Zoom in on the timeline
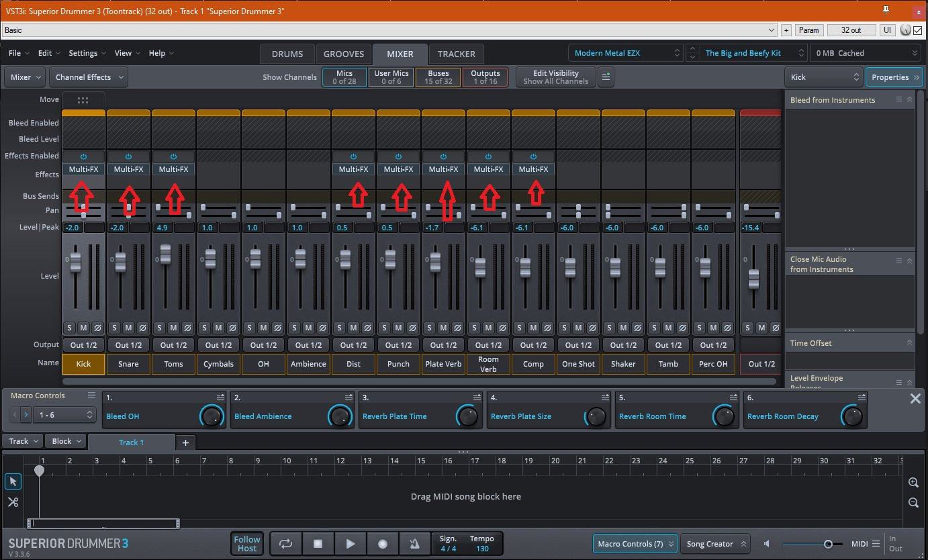Screen dimensions: 928x560 point(913,483)
